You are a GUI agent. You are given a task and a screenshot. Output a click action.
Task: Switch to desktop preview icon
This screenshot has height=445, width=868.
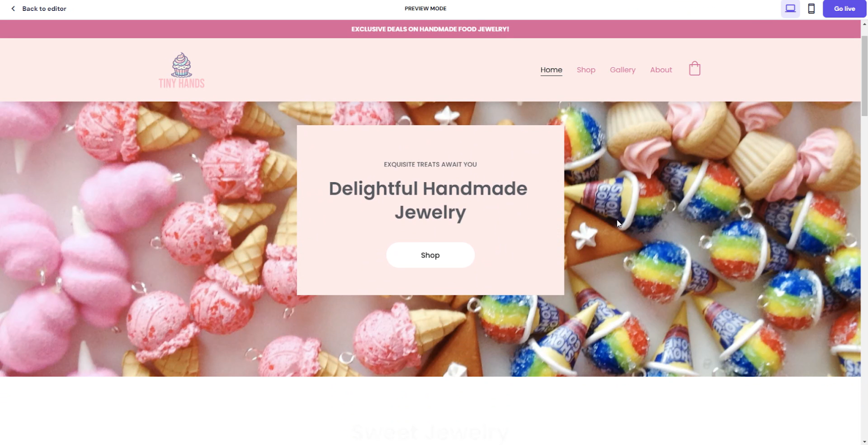click(790, 9)
